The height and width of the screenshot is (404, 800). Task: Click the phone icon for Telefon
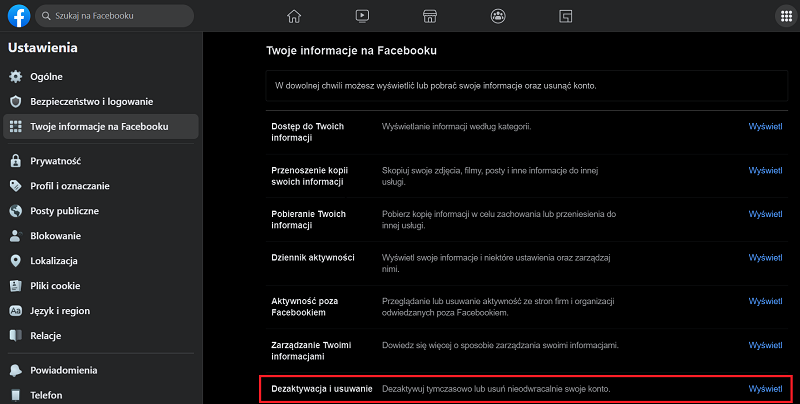pyautogui.click(x=16, y=395)
